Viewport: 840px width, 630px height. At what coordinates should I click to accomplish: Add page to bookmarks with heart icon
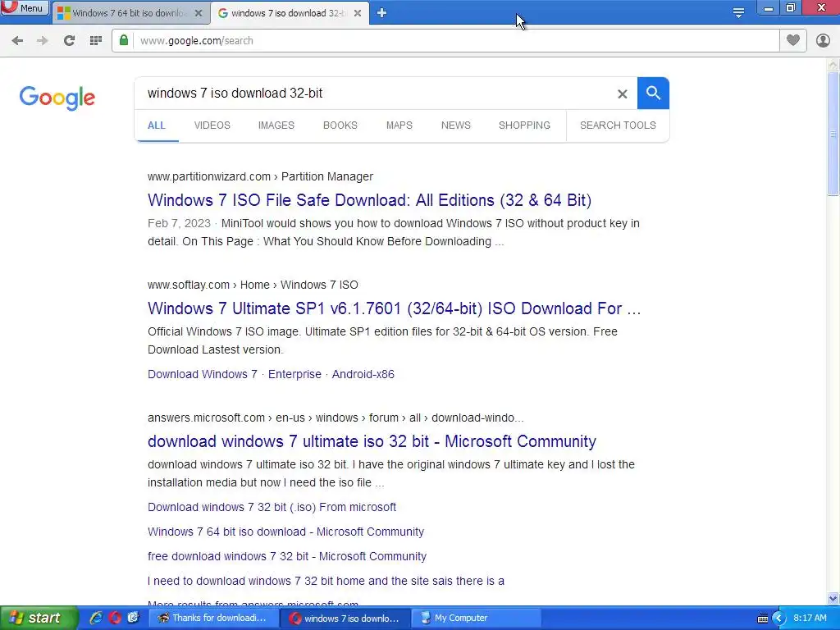click(x=793, y=40)
